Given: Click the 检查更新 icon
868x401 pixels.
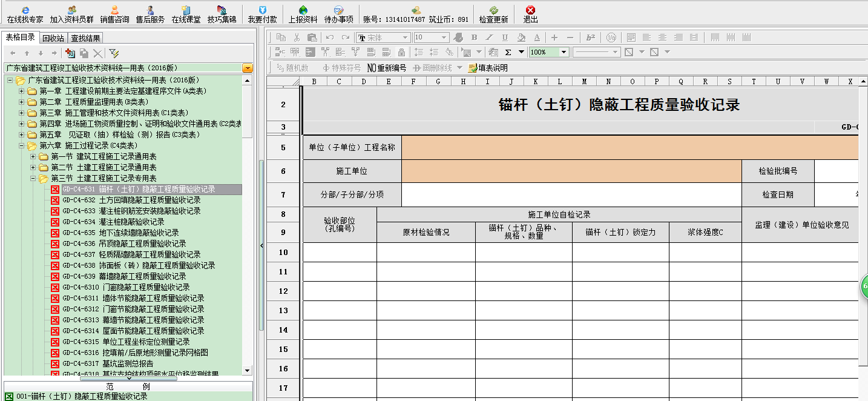Looking at the screenshot, I should point(493,10).
